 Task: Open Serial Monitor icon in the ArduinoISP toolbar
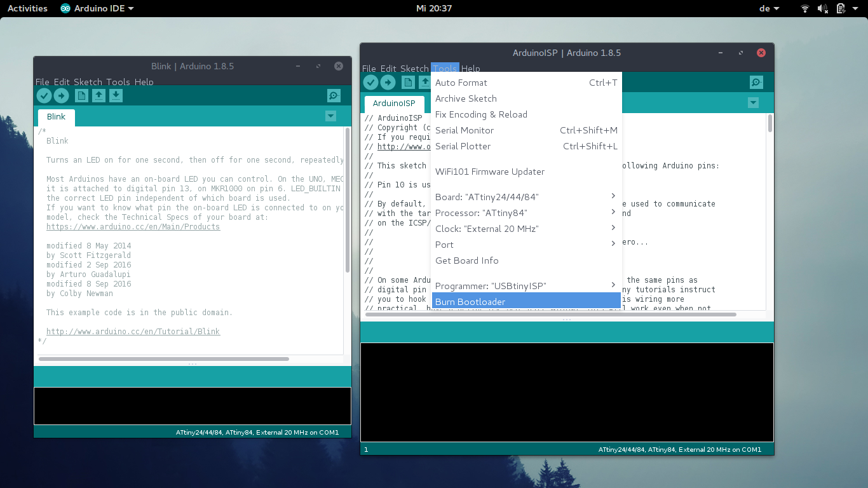point(756,82)
